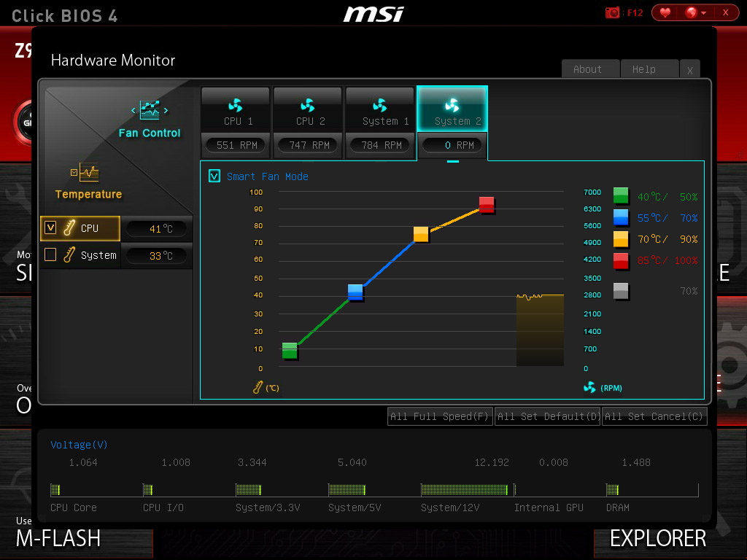Switch to the CPU 2 fan tab
This screenshot has height=560, width=747.
tap(308, 108)
